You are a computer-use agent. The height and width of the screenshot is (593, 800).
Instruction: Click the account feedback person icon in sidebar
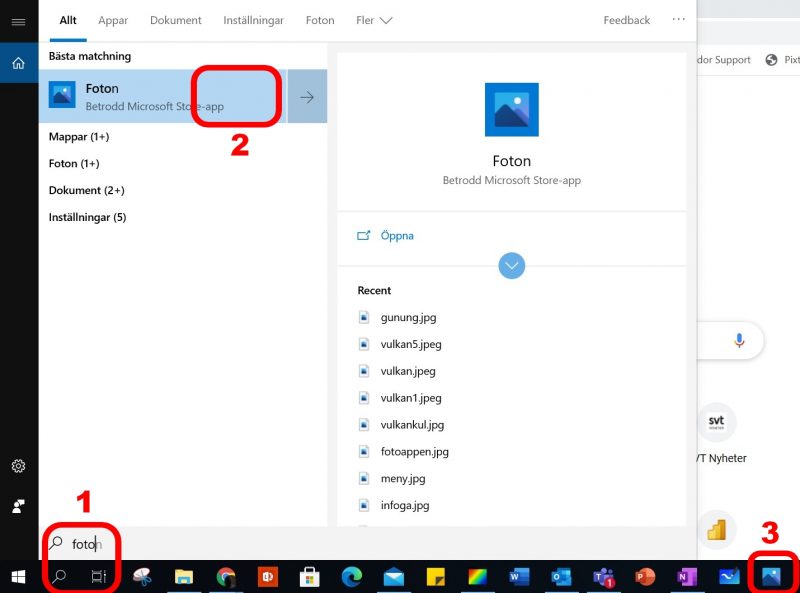coord(18,506)
